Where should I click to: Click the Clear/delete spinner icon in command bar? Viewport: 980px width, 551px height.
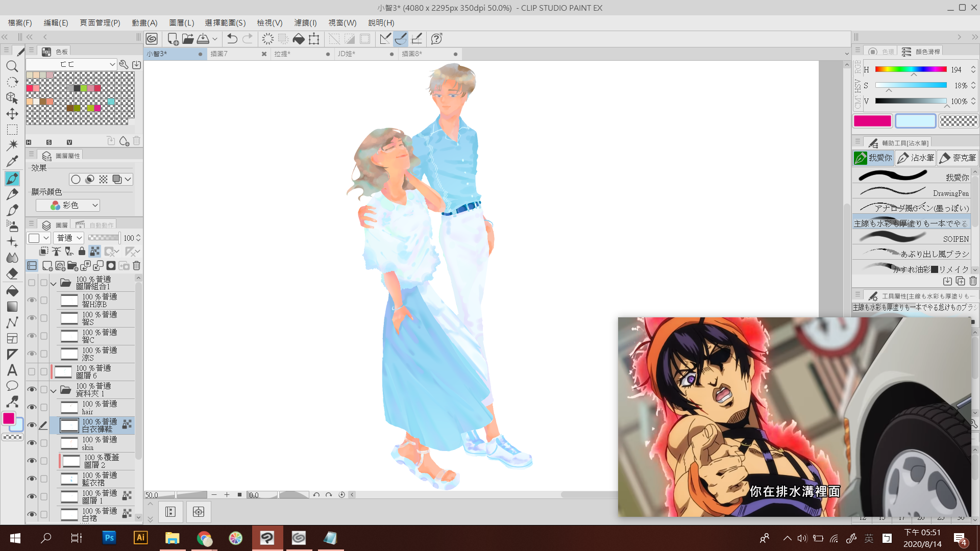267,39
